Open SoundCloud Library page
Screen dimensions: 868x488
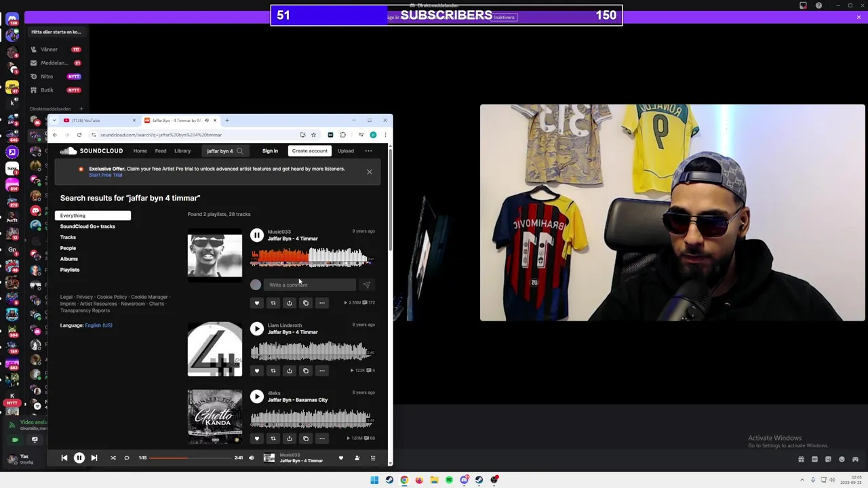182,151
